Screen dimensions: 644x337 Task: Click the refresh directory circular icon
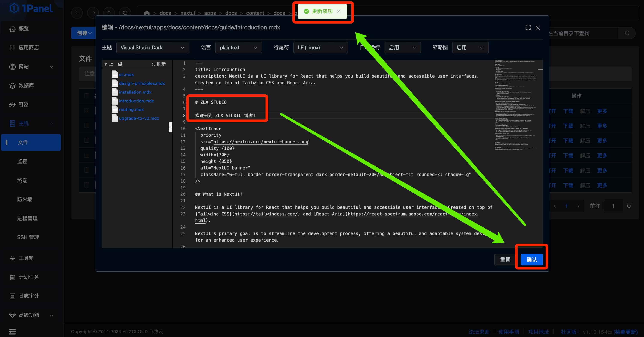[x=125, y=12]
